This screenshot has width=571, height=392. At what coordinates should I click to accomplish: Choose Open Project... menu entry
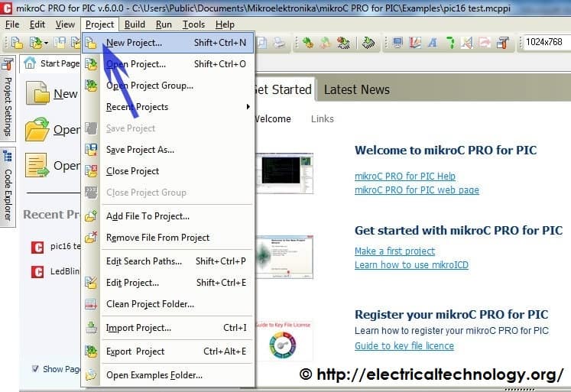168,64
